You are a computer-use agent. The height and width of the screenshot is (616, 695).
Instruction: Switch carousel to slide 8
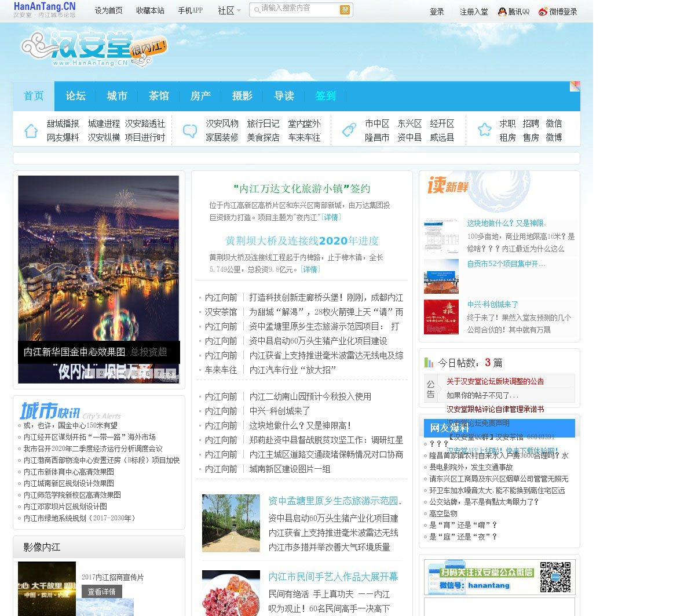[170, 374]
